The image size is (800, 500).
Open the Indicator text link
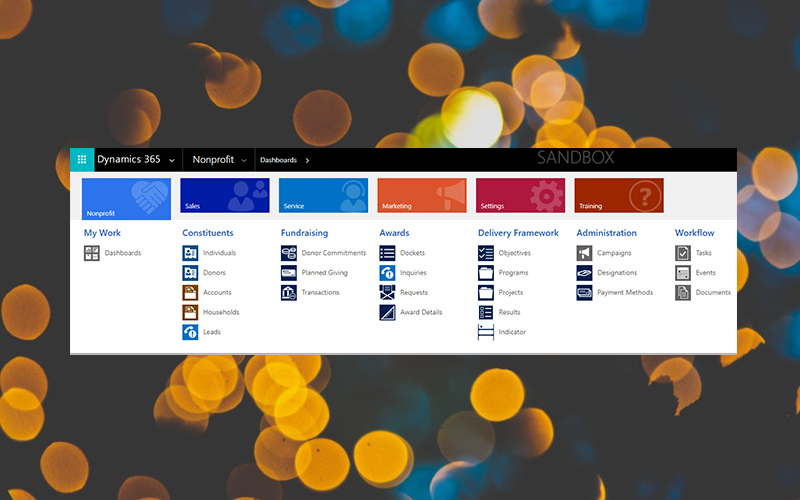(x=512, y=332)
